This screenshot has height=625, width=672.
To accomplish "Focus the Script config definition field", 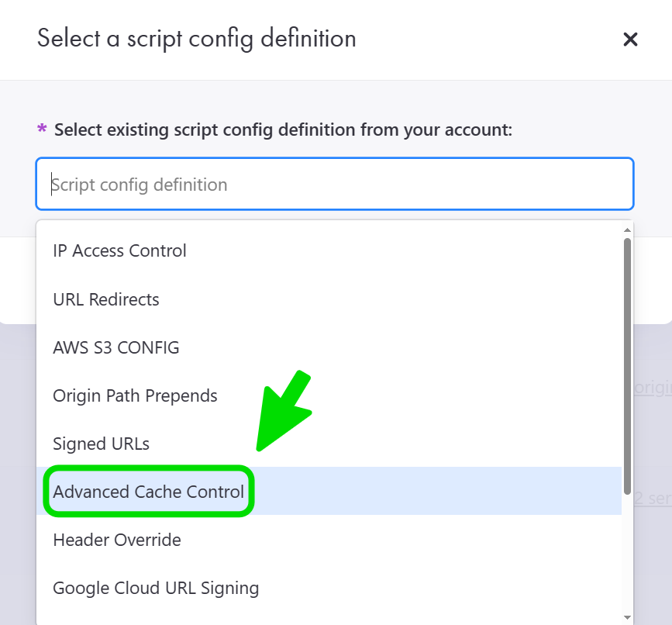I will click(x=334, y=185).
